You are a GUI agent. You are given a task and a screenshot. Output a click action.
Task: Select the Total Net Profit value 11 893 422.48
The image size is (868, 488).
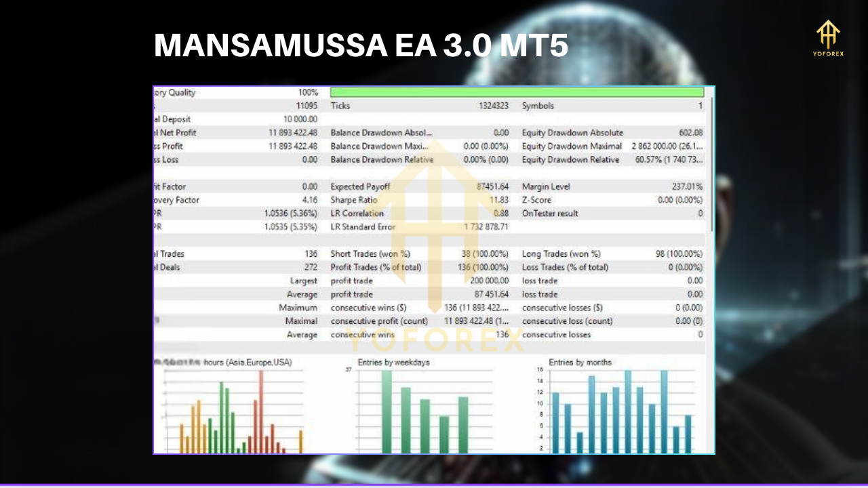point(292,133)
